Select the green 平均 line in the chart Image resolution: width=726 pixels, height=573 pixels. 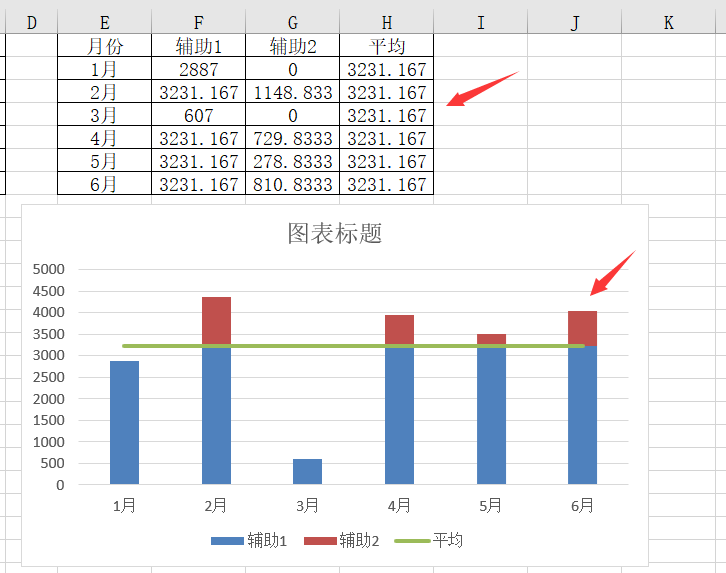(353, 346)
